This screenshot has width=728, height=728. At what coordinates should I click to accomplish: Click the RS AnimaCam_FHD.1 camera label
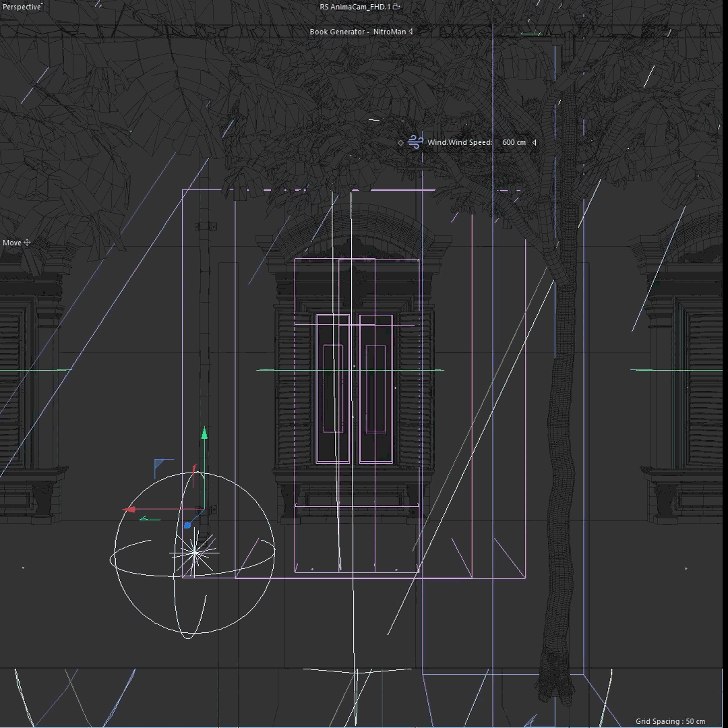point(355,7)
